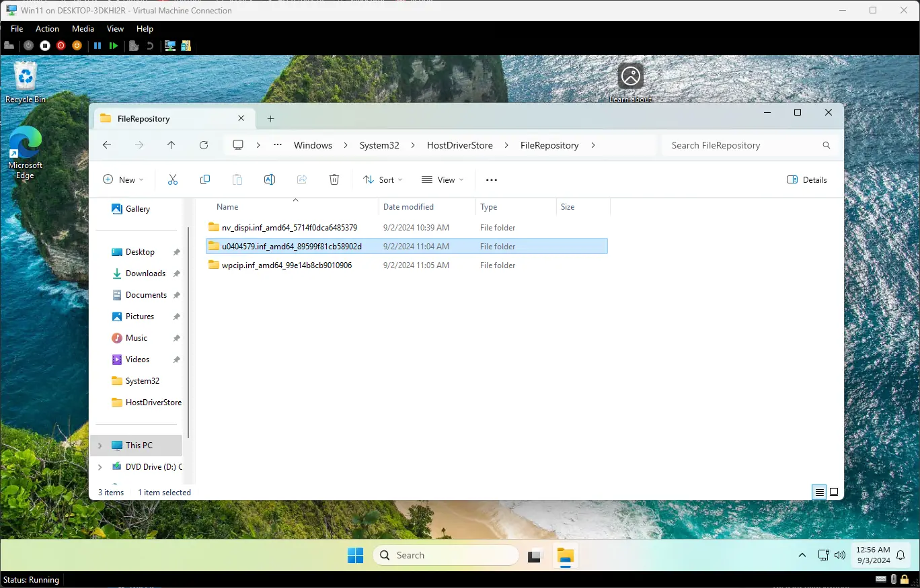Open the View menu in VM Connection
920x588 pixels.
point(115,29)
